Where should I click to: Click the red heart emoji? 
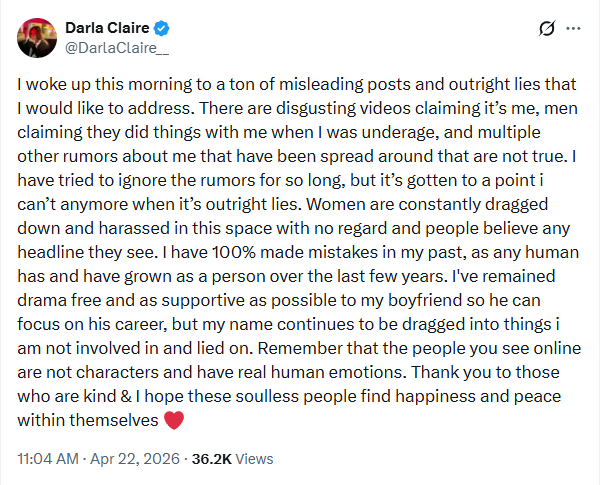(x=174, y=420)
